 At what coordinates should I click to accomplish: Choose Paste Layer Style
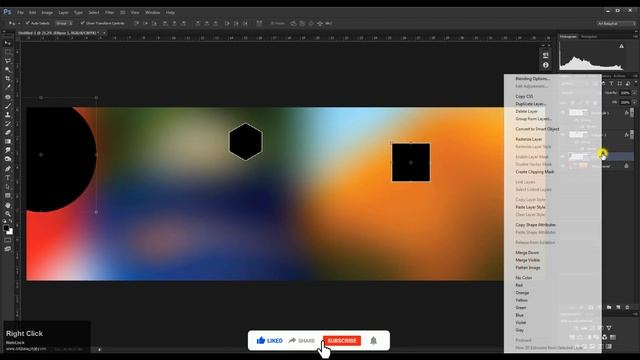[x=530, y=207]
